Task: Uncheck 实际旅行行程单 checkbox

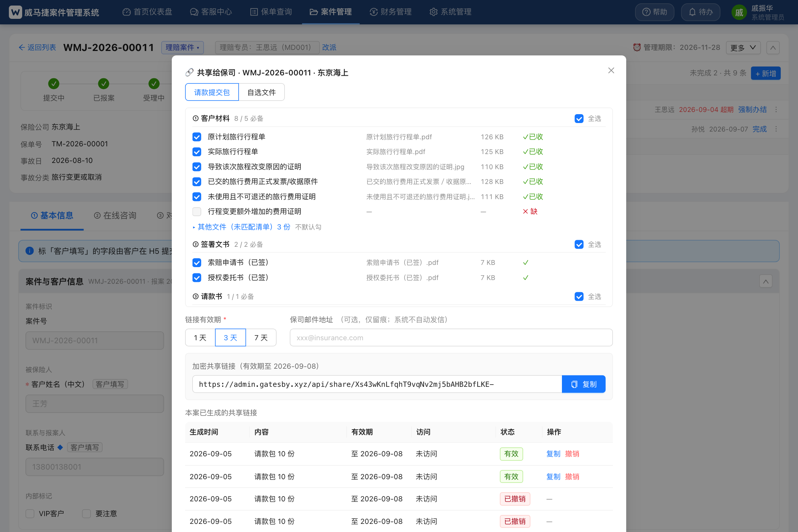Action: coord(197,152)
